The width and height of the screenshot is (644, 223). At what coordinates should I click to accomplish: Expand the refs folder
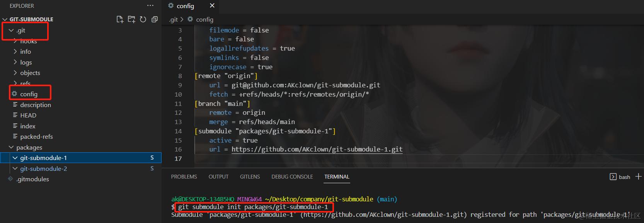pyautogui.click(x=15, y=83)
